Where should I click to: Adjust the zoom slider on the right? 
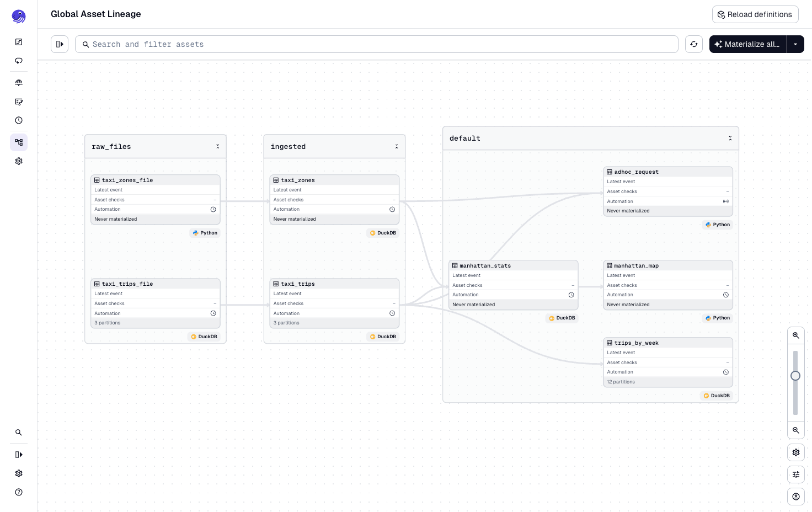795,376
